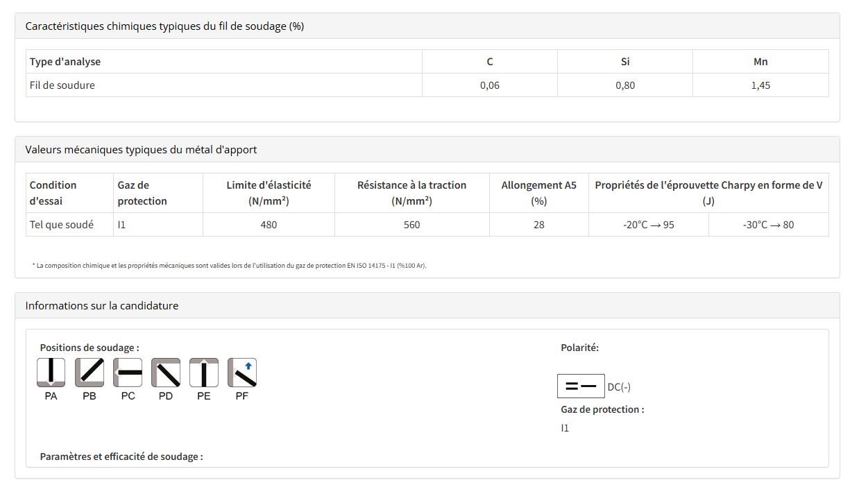Select the Mn value 1,45 cell
The image size is (868, 487).
760,85
